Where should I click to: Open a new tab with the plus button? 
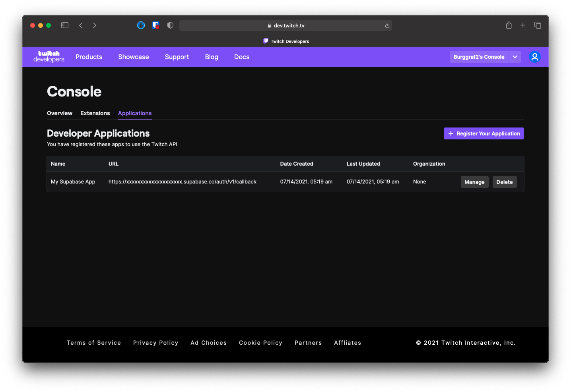[x=523, y=25]
